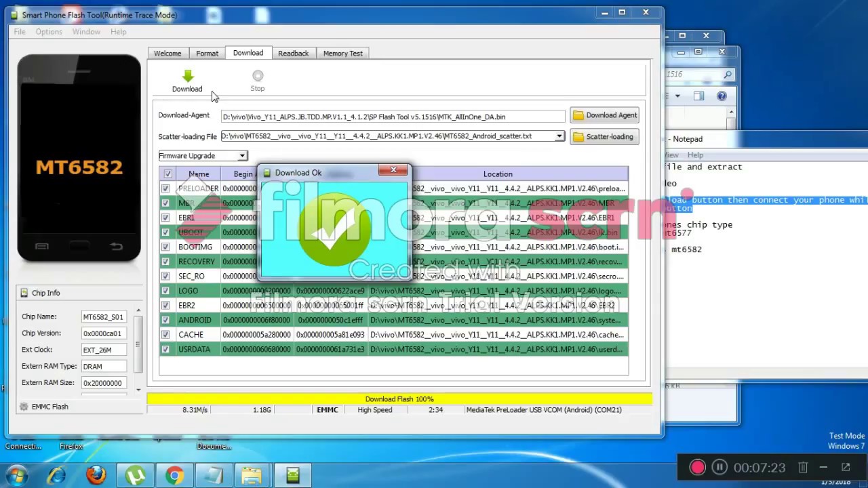Uncheck the BOOTIMG partition checkbox
Viewport: 868px width, 488px height.
pos(165,247)
